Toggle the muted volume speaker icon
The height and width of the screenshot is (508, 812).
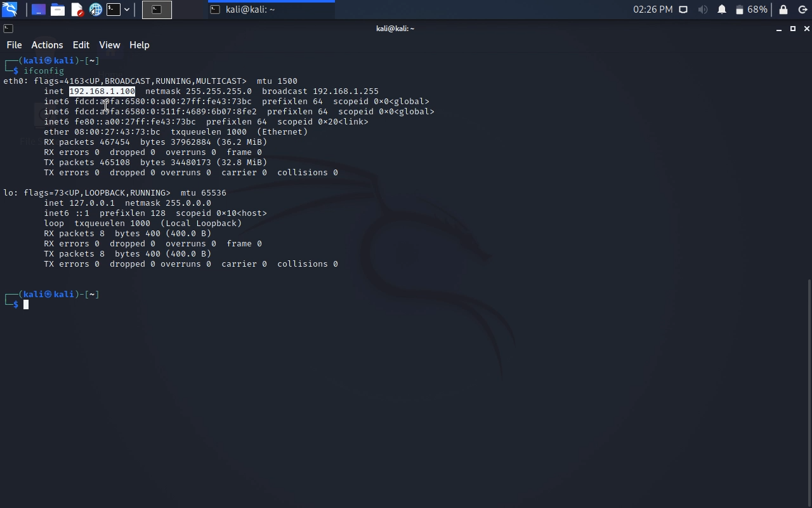coord(703,10)
